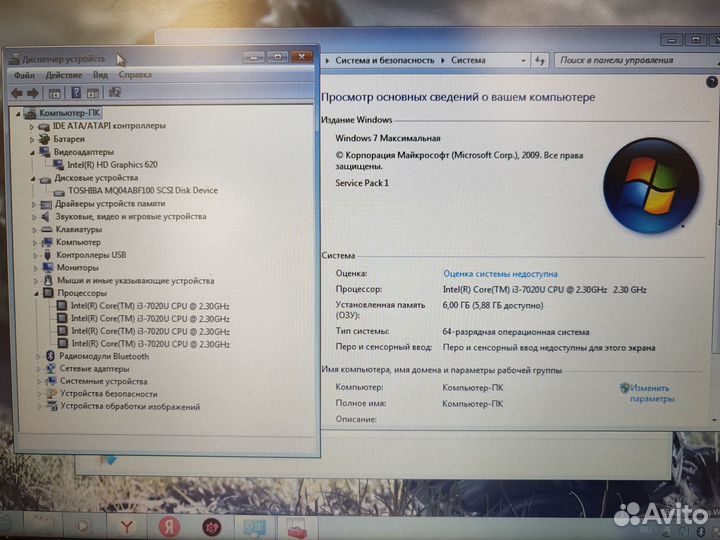This screenshot has width=720, height=540.
Task: Open the Yandex Browser taskbar icon
Action: coord(126,527)
